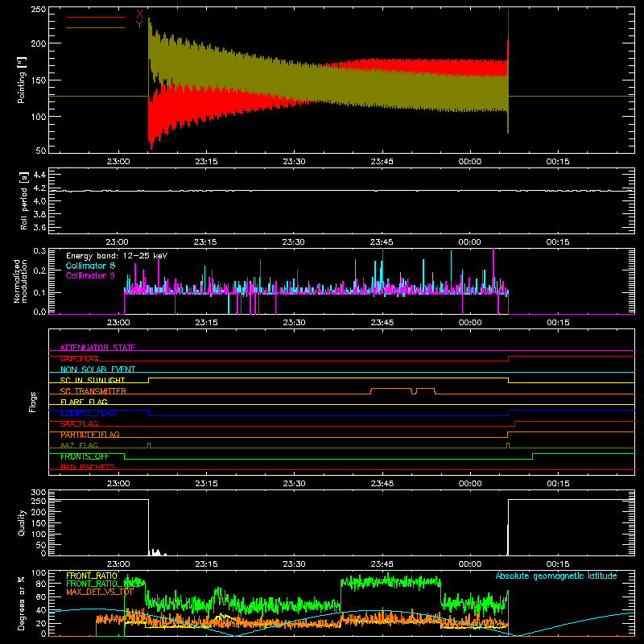Click the cyan 'Collimator 8' legend label
Viewport: 644px width, 644px height.
90,266
